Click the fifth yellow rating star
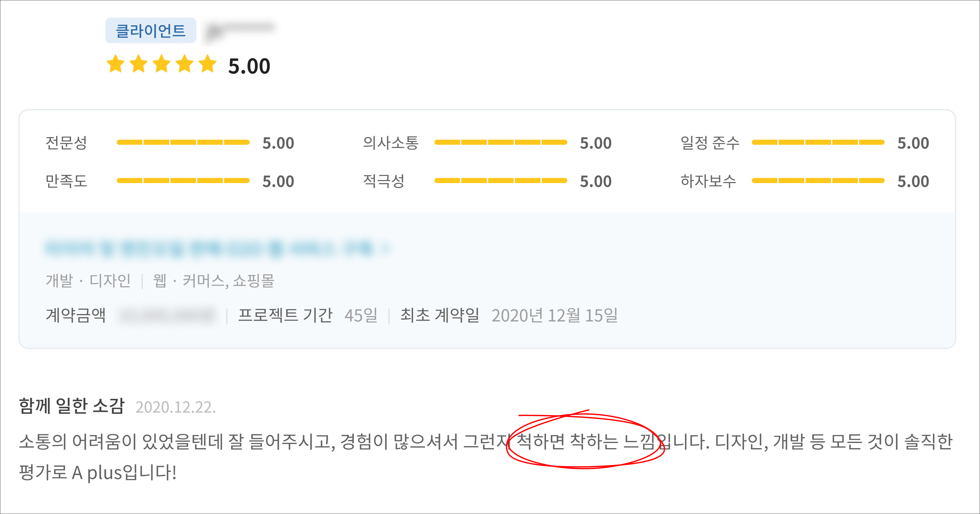Image resolution: width=980 pixels, height=514 pixels. (208, 64)
